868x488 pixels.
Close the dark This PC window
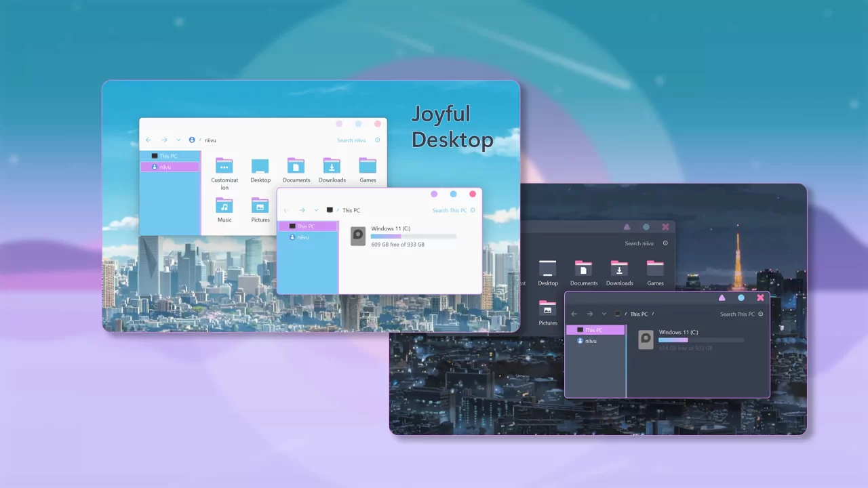[760, 298]
